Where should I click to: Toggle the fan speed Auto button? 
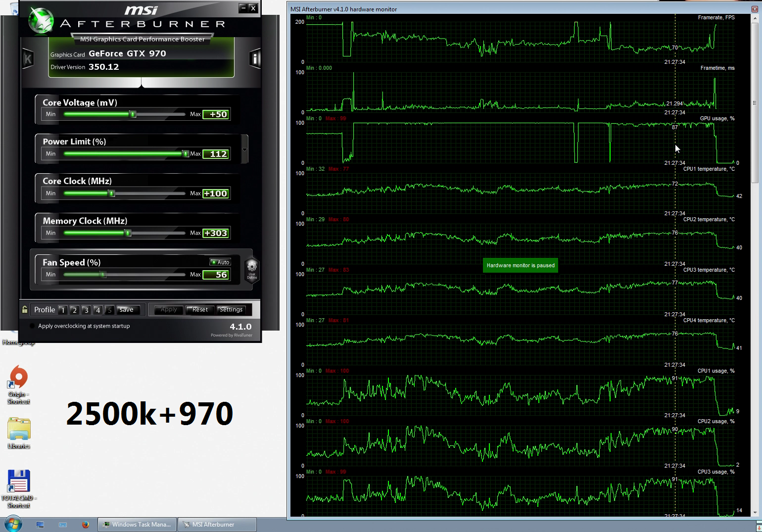(x=220, y=262)
